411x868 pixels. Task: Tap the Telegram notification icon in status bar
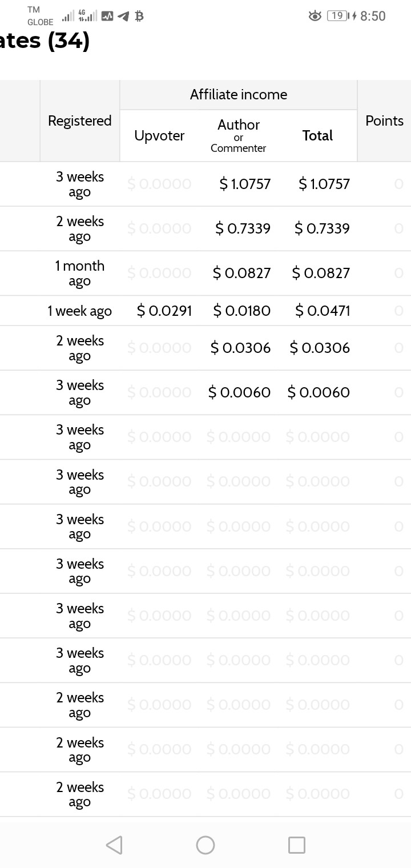[123, 17]
